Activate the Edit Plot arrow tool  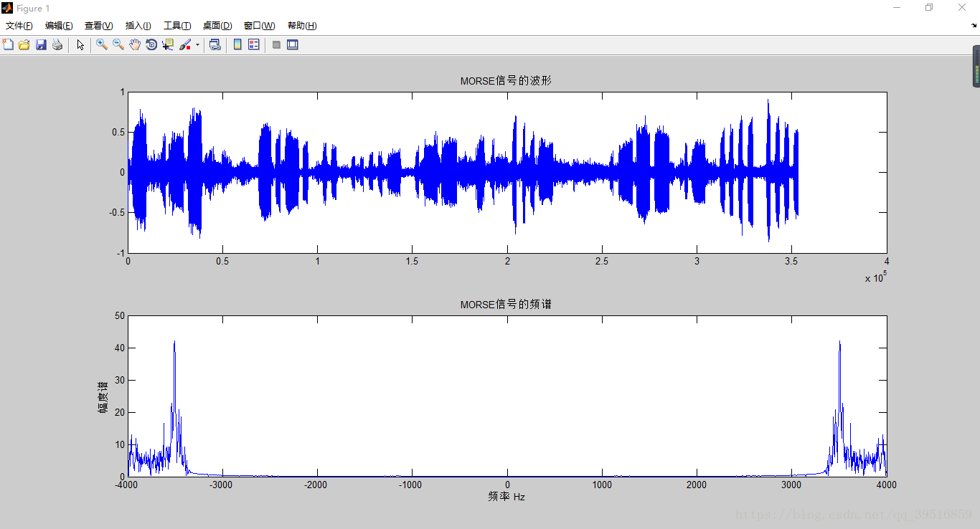click(x=80, y=44)
